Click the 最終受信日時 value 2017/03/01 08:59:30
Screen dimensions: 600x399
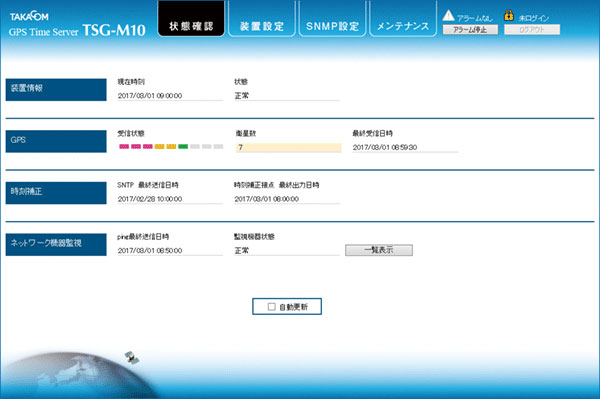385,147
